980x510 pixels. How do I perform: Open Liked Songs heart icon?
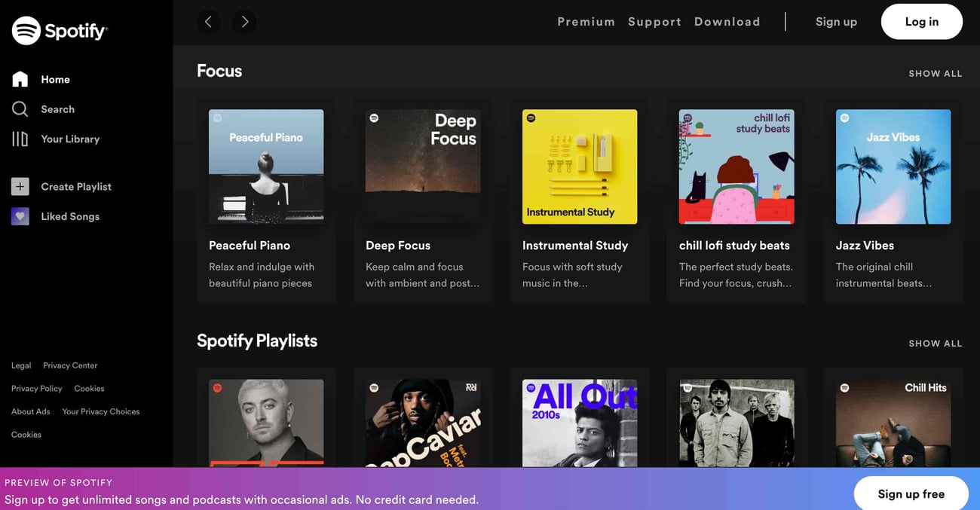[x=20, y=216]
